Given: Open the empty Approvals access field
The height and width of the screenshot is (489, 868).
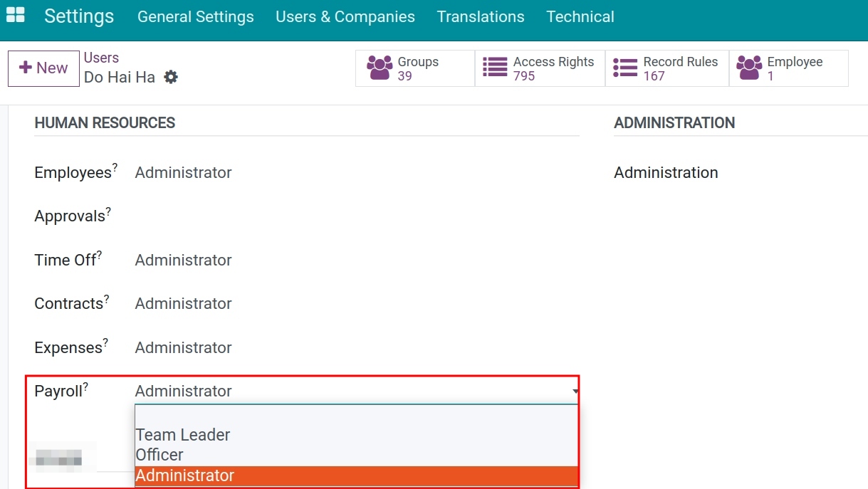Looking at the screenshot, I should pos(356,216).
